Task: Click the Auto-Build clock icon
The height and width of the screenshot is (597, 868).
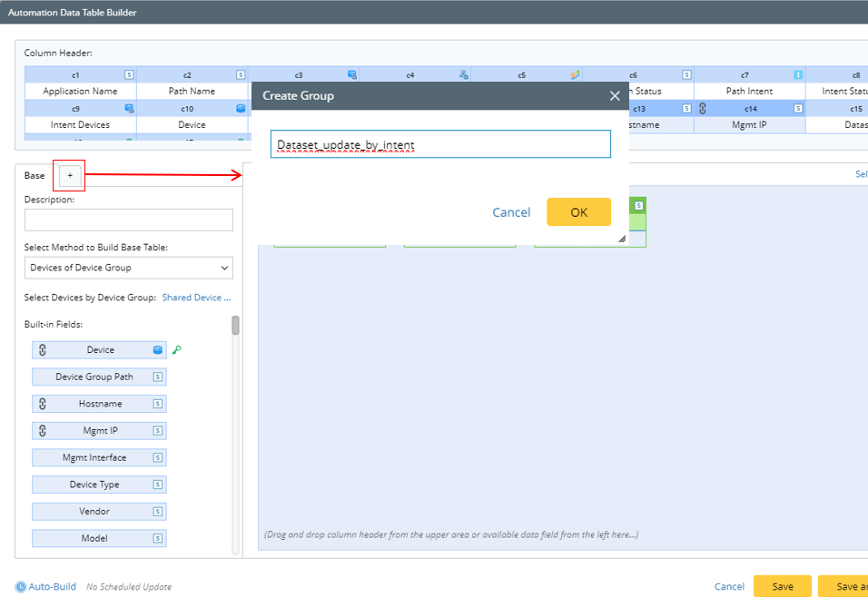Action: pos(21,586)
